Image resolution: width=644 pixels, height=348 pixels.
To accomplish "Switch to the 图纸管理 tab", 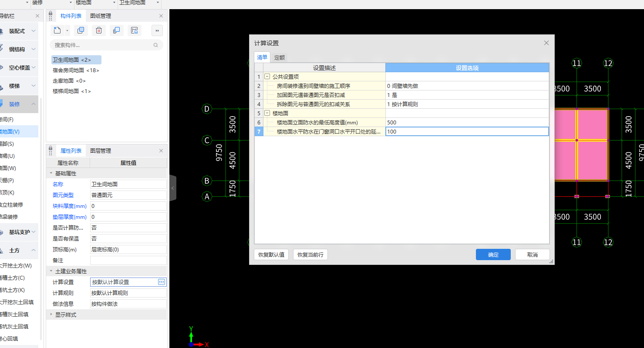I will [x=101, y=16].
